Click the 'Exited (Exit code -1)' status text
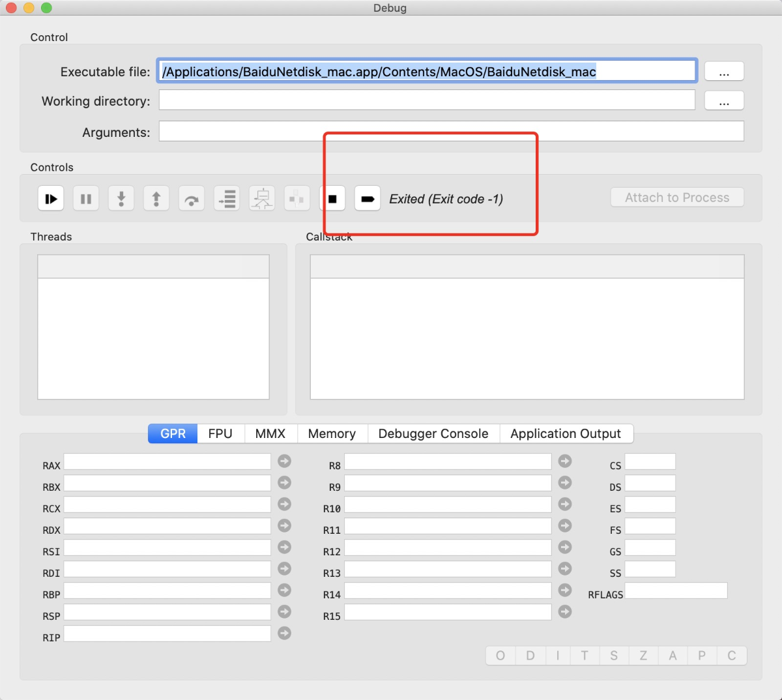The width and height of the screenshot is (782, 700). point(446,199)
